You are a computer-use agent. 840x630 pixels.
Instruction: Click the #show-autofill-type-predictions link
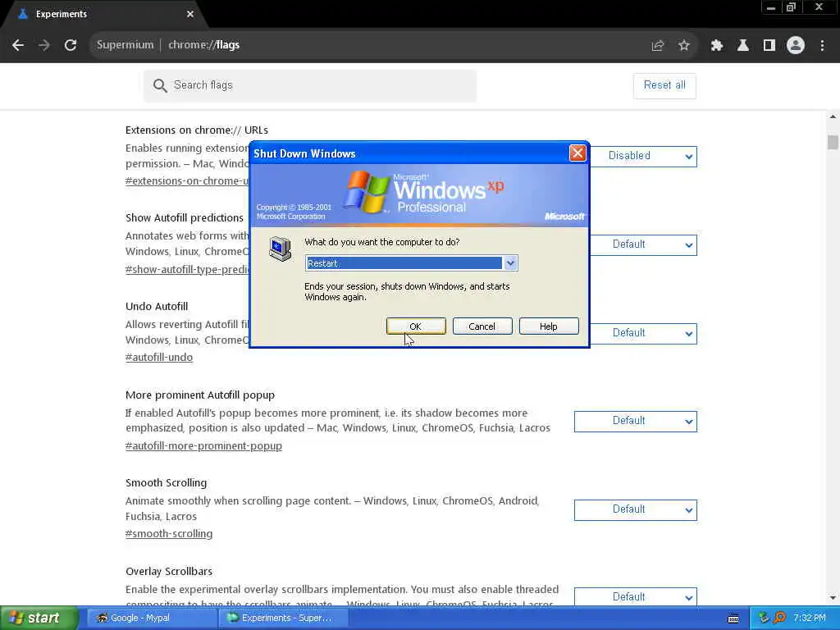[187, 269]
